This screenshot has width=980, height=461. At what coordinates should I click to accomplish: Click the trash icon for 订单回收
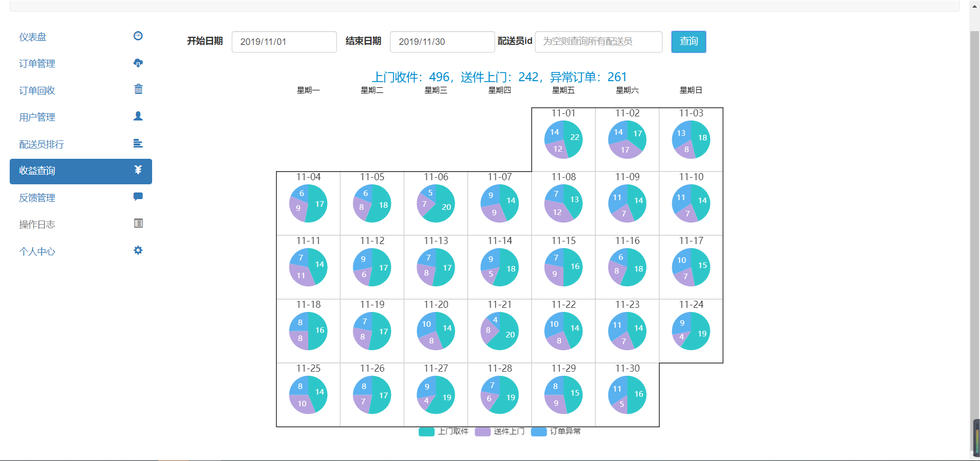[138, 89]
